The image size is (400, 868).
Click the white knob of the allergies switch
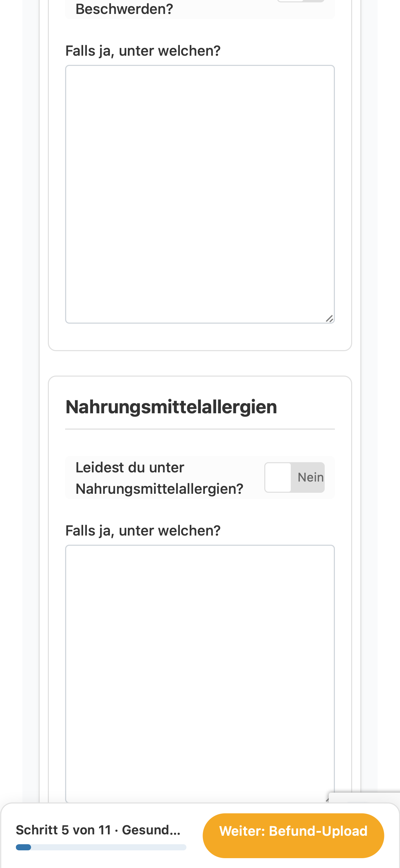coord(278,477)
